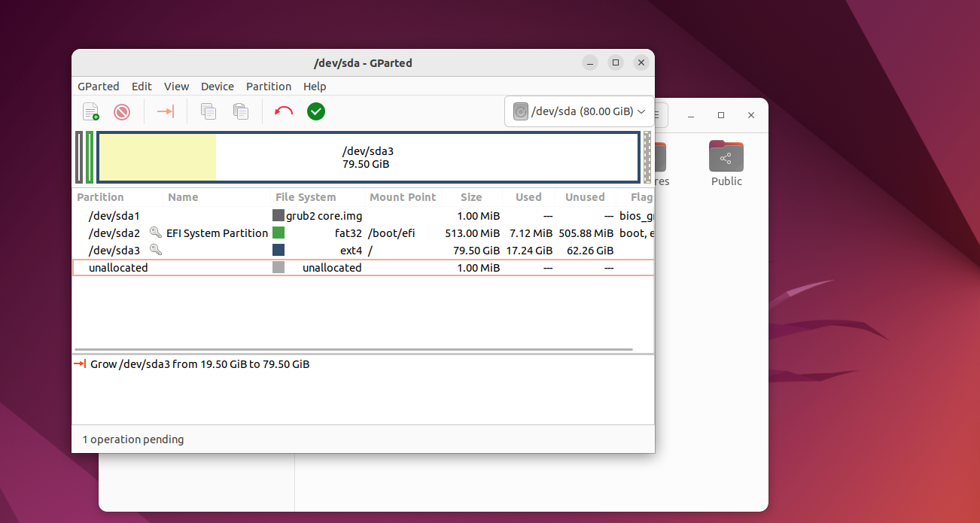The height and width of the screenshot is (523, 980).
Task: Click the 505.88 MiB unused cell
Action: point(586,233)
